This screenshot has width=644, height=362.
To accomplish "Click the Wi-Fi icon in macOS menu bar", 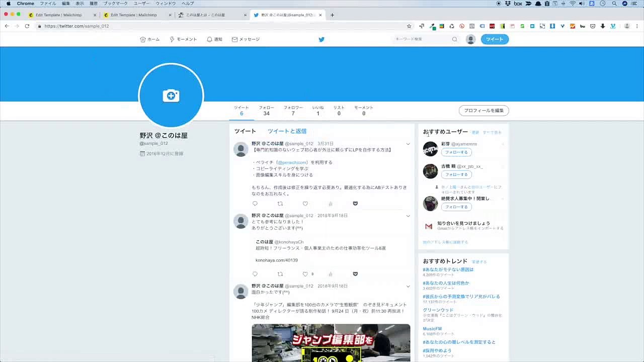I will pos(573,4).
